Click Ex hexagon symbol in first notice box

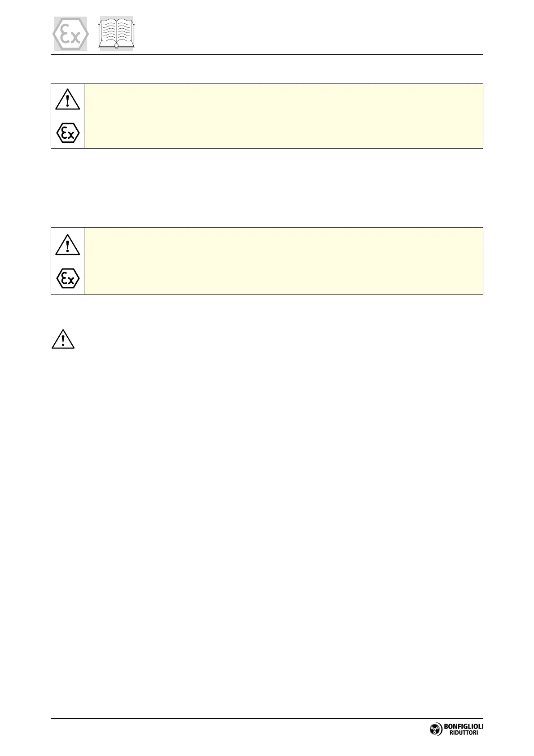point(68,132)
